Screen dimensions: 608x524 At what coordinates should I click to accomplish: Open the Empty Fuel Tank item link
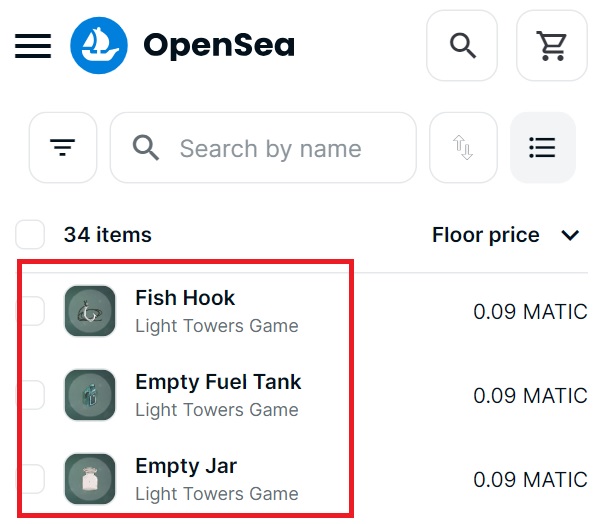tap(218, 382)
